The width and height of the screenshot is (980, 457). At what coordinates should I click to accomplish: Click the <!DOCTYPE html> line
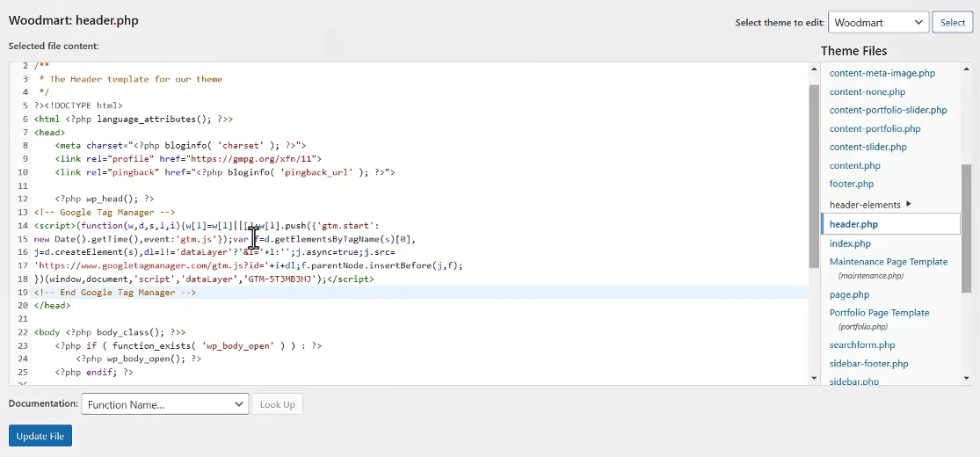coord(79,105)
